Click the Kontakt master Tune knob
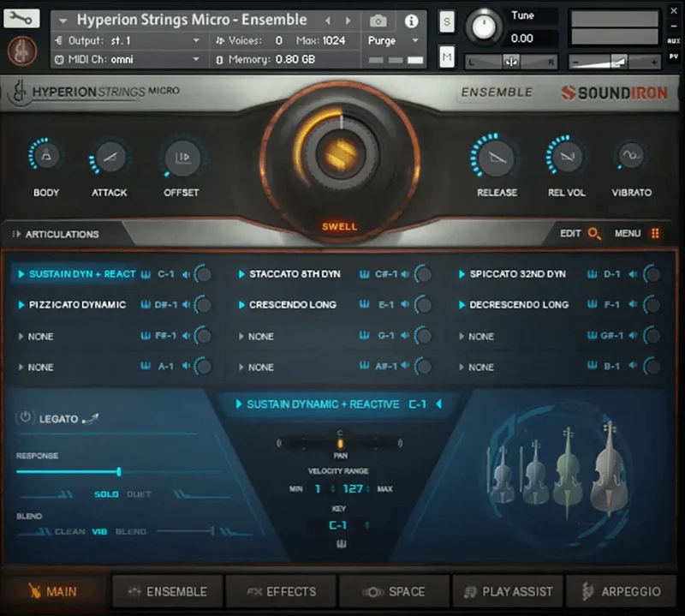The height and width of the screenshot is (616, 685). pyautogui.click(x=483, y=27)
